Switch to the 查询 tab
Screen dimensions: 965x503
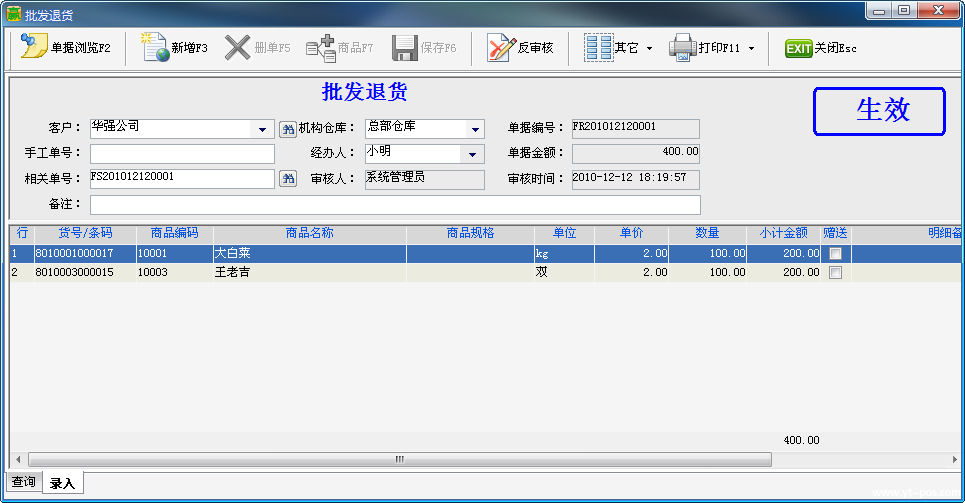pyautogui.click(x=24, y=481)
